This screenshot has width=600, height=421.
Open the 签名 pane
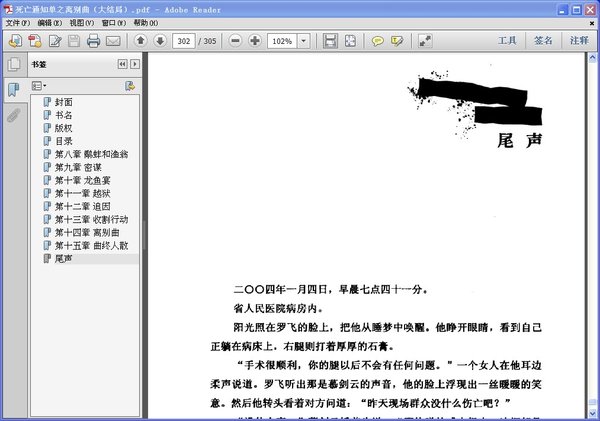pyautogui.click(x=543, y=41)
